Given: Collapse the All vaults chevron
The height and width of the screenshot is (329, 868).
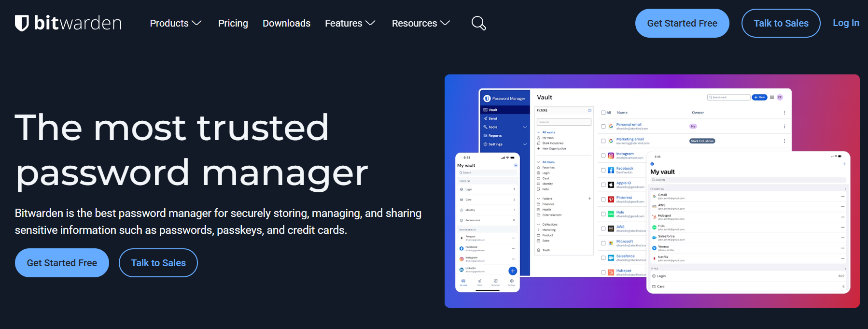Looking at the screenshot, I should (539, 132).
